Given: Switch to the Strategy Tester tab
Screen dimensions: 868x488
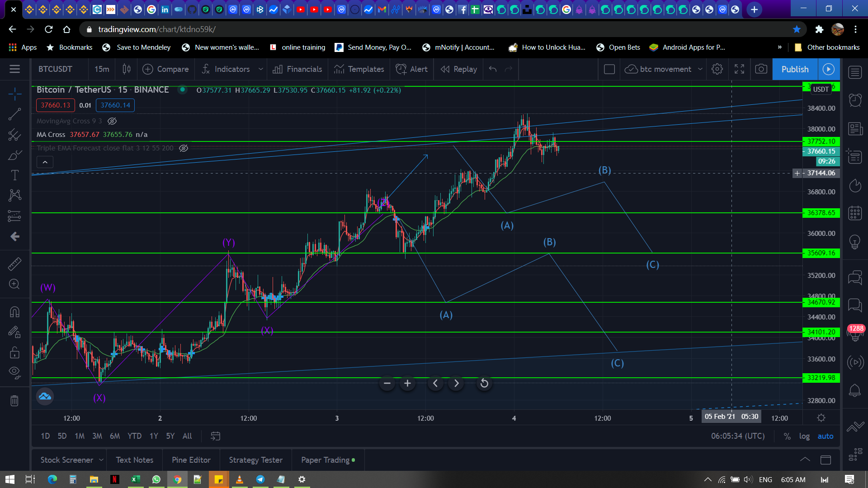Looking at the screenshot, I should (255, 460).
